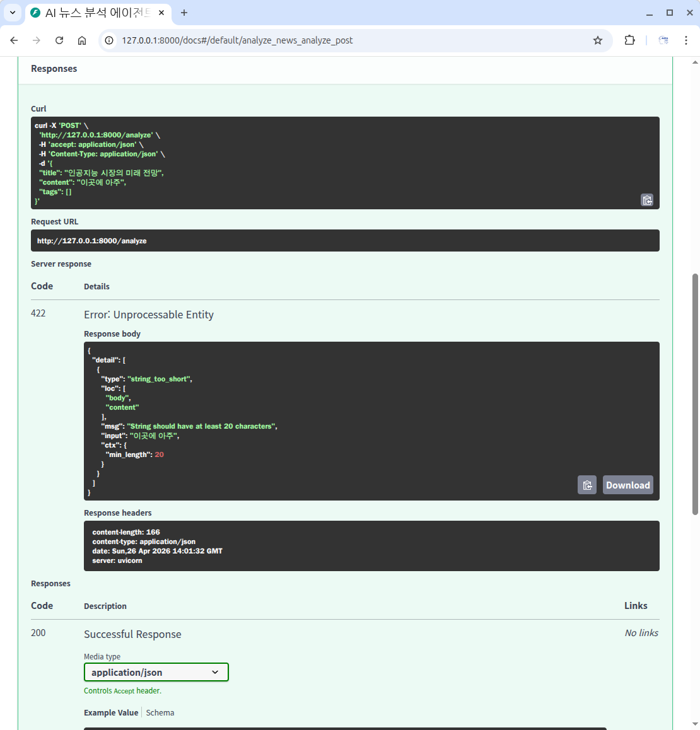Copy the curl command to clipboard
The width and height of the screenshot is (700, 730).
pyautogui.click(x=647, y=200)
